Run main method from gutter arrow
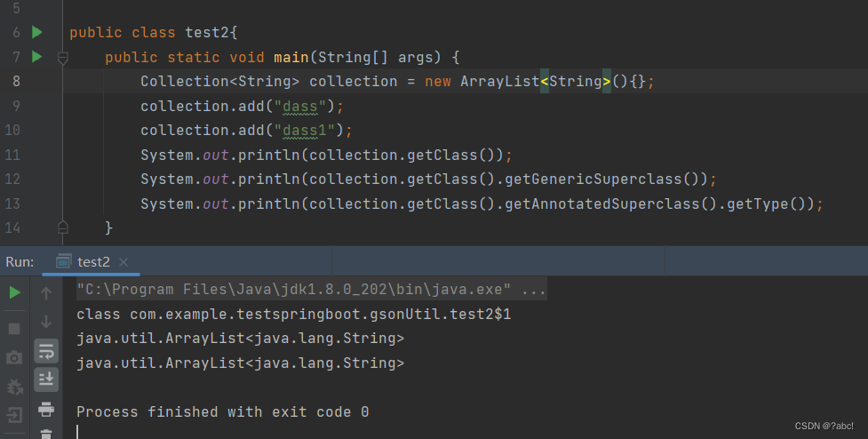868x439 pixels. 37,57
